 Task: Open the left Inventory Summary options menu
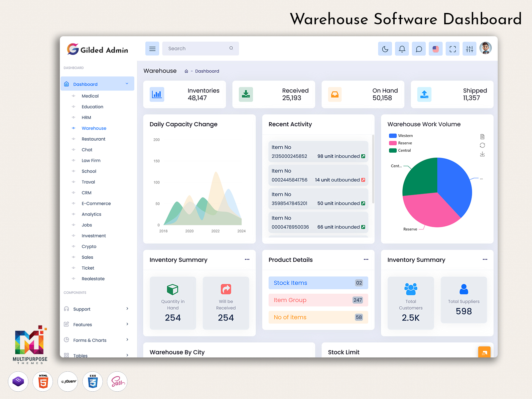[x=247, y=259]
